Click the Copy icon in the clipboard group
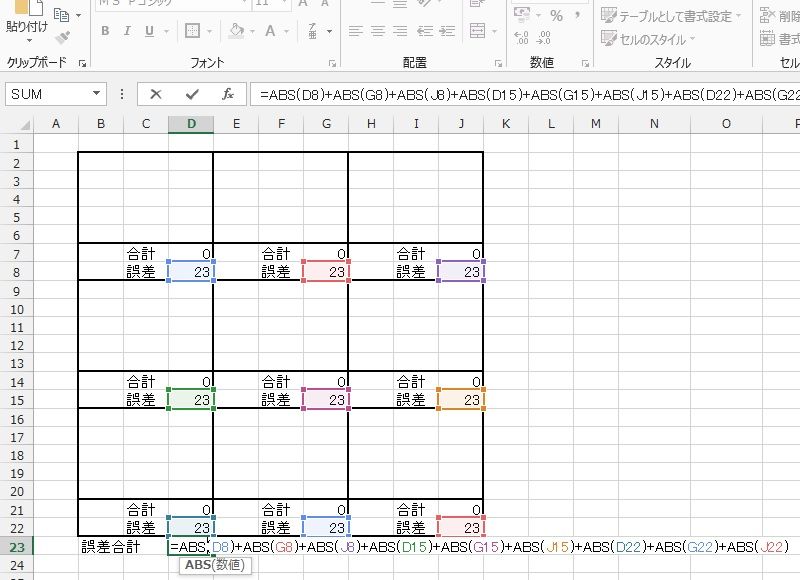Image resolution: width=800 pixels, height=580 pixels. [62, 16]
